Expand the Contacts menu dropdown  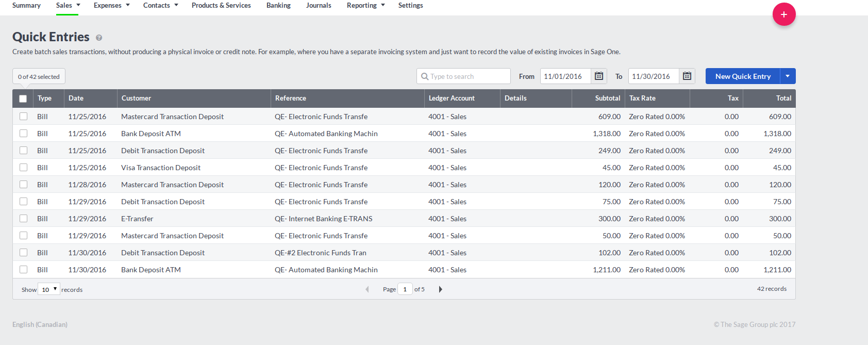click(x=176, y=5)
